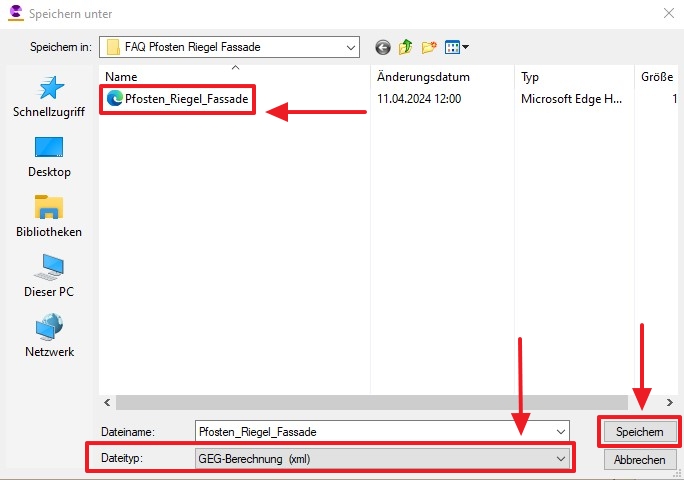Image resolution: width=684 pixels, height=480 pixels.
Task: Sort by the Größe column header
Action: pos(657,77)
